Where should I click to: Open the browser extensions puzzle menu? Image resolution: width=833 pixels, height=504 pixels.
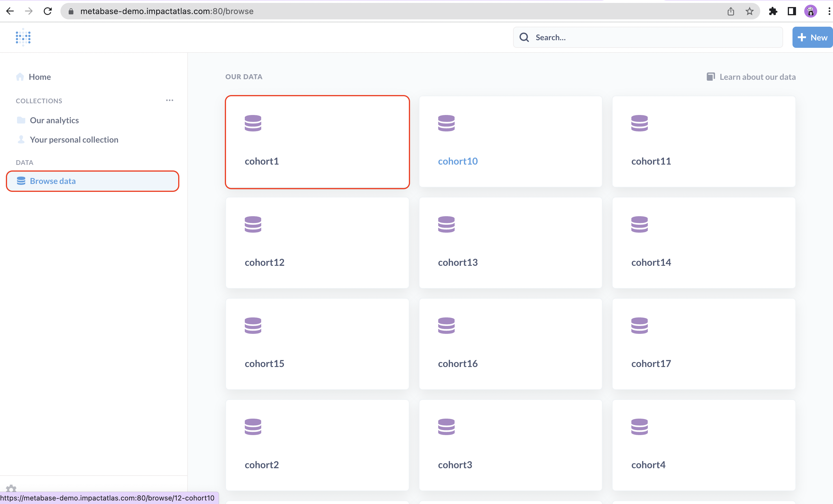(773, 11)
